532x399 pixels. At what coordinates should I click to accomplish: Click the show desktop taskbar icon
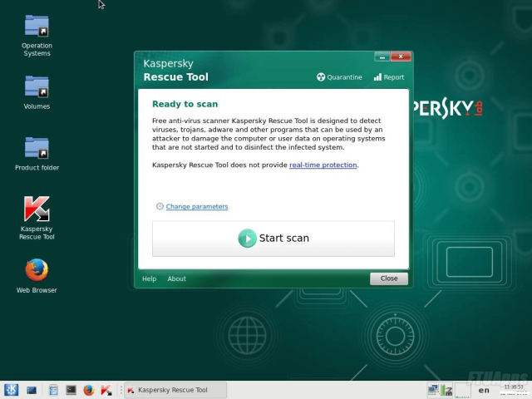click(32, 390)
